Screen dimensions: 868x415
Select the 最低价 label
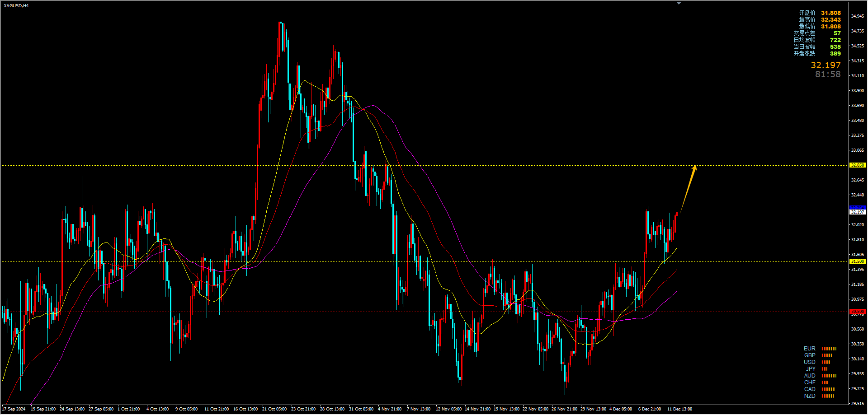pyautogui.click(x=807, y=27)
